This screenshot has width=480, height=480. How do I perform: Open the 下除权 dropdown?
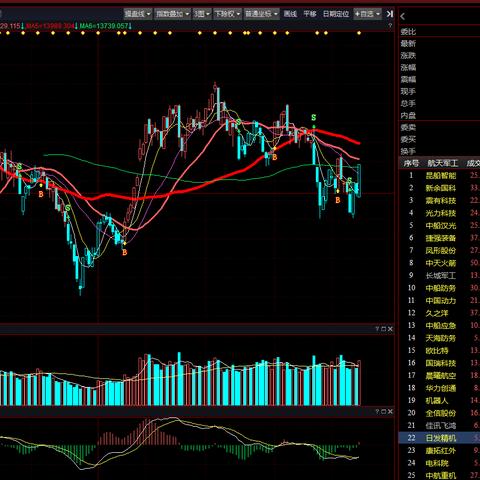coord(227,14)
